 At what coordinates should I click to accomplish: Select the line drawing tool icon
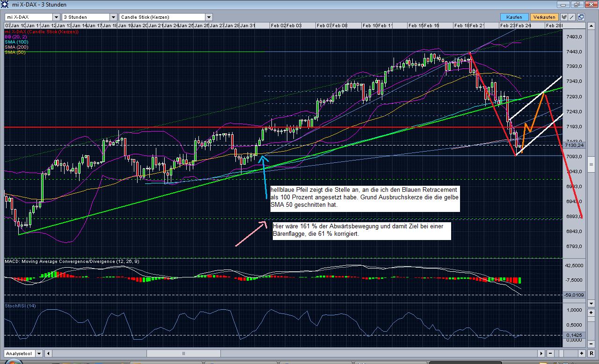click(x=571, y=17)
